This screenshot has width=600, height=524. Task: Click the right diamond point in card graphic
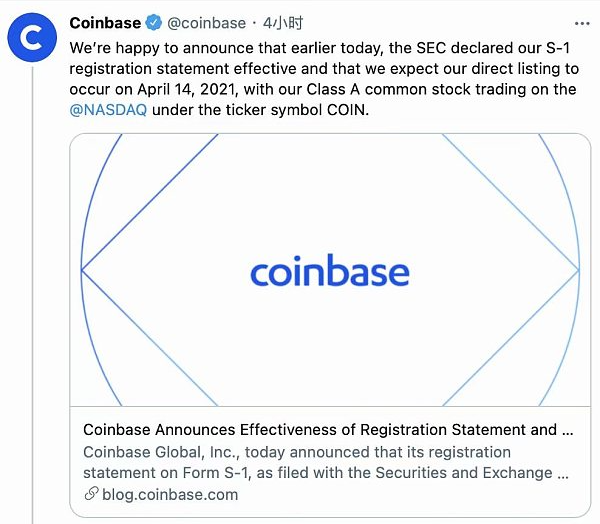[x=578, y=270]
